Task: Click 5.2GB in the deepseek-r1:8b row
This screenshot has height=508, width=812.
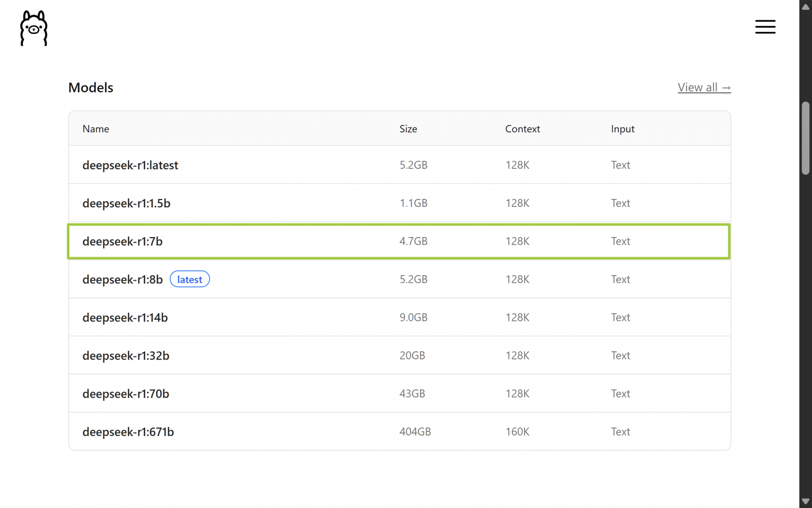Action: coord(413,279)
